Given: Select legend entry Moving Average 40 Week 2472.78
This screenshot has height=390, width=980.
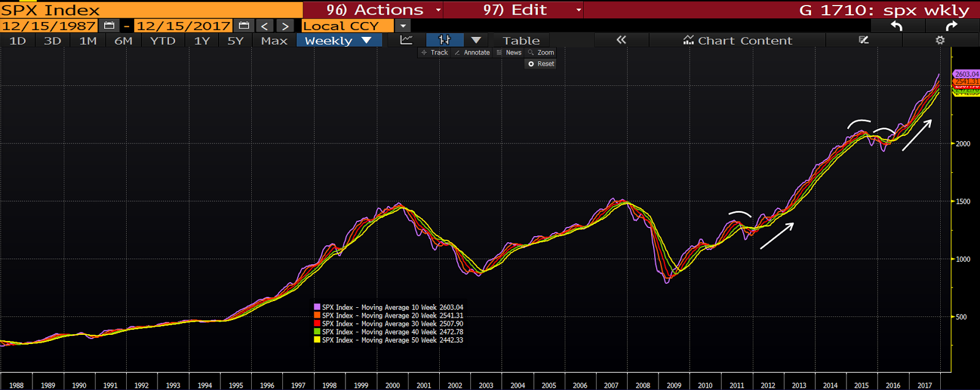Looking at the screenshot, I should point(393,332).
